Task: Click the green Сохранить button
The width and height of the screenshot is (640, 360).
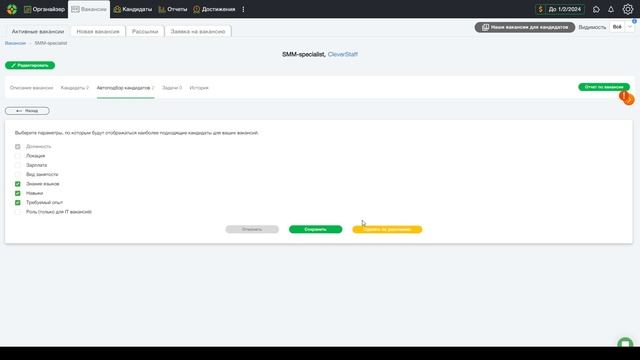Action: (x=316, y=229)
